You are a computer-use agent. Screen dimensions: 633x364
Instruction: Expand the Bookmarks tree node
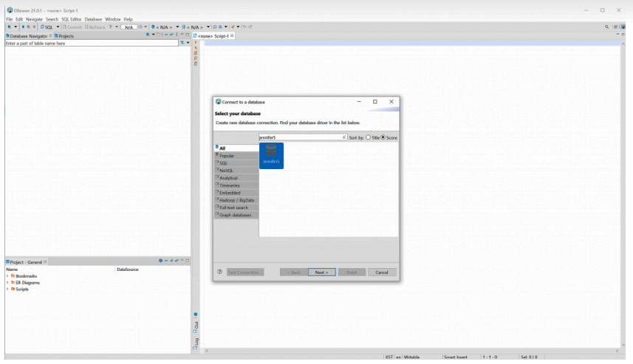click(7, 276)
